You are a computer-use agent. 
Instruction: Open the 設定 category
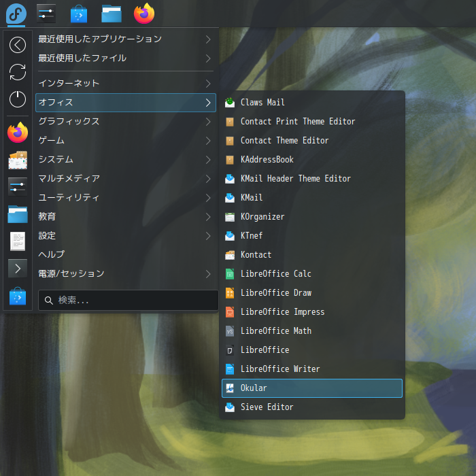[x=126, y=236]
